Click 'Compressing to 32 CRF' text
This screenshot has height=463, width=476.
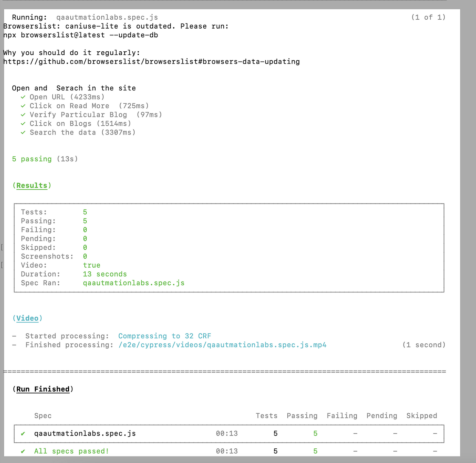click(x=165, y=336)
